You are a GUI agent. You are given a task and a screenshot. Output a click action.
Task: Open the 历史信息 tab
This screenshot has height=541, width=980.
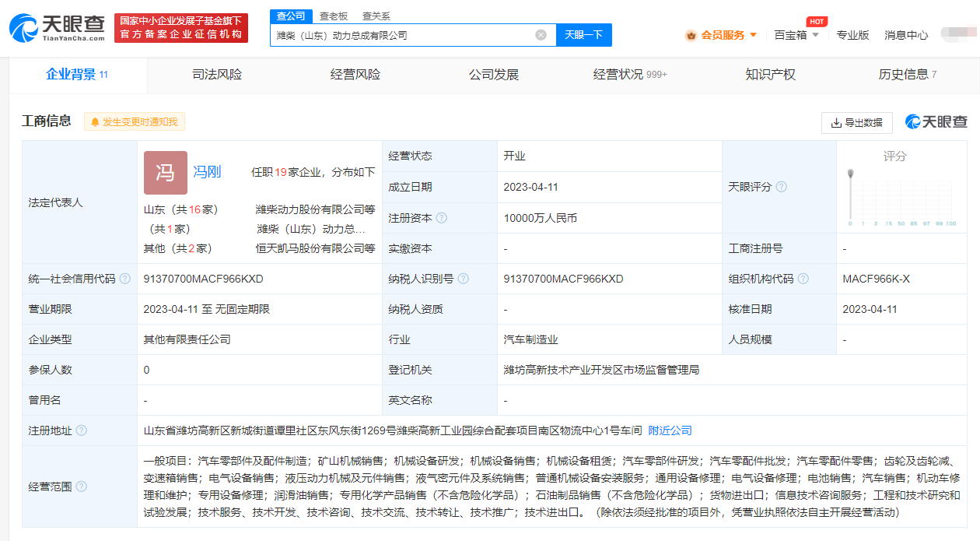pos(908,75)
